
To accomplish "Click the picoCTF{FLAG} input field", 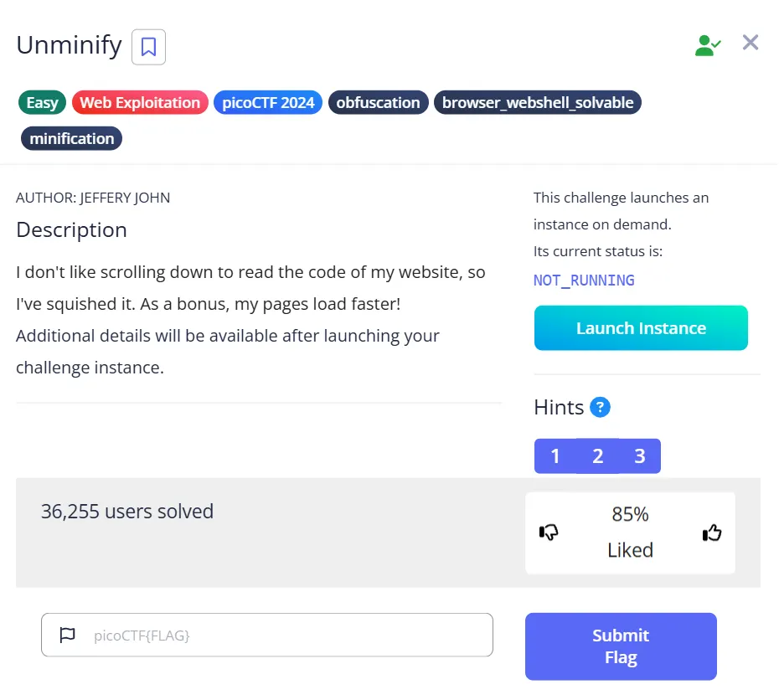I will [267, 635].
